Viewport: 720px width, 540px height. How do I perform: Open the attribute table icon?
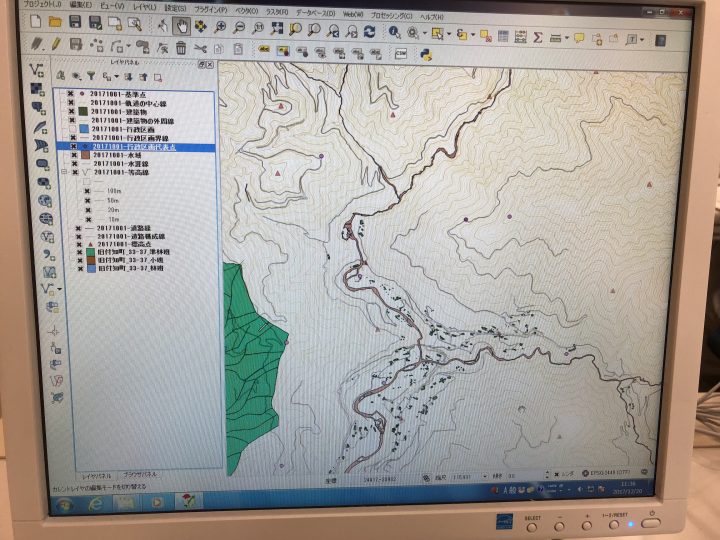[x=503, y=36]
